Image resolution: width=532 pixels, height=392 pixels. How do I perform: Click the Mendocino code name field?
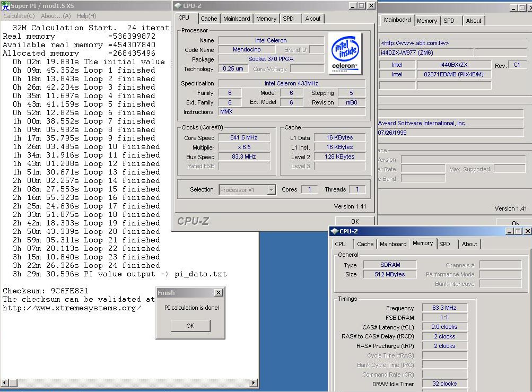click(x=247, y=49)
